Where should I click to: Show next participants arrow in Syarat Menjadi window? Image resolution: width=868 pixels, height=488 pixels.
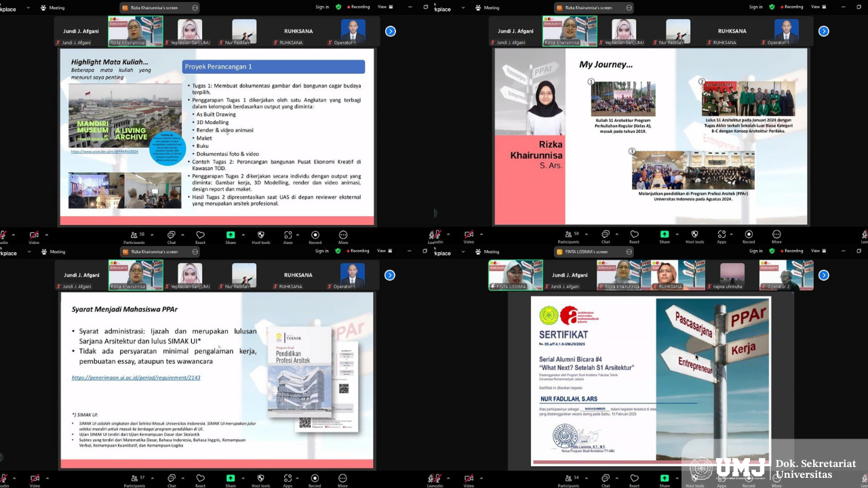[x=390, y=275]
